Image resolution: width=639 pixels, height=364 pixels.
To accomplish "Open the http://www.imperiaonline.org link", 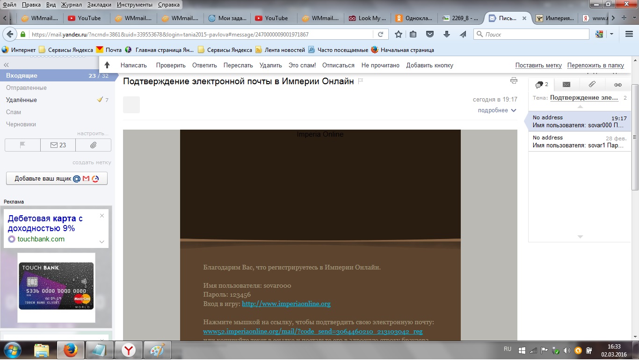I will click(x=286, y=304).
